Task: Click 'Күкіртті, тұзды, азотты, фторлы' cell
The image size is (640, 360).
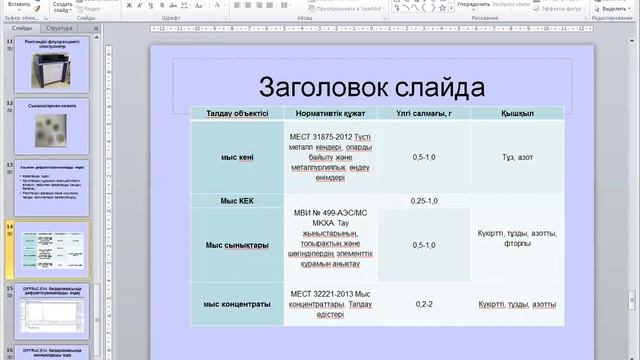Action: 517,238
